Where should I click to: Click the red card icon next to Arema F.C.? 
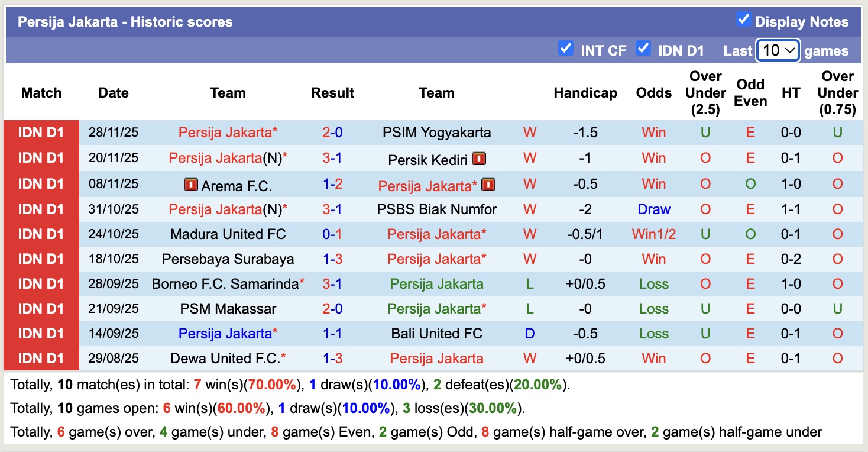tap(190, 183)
